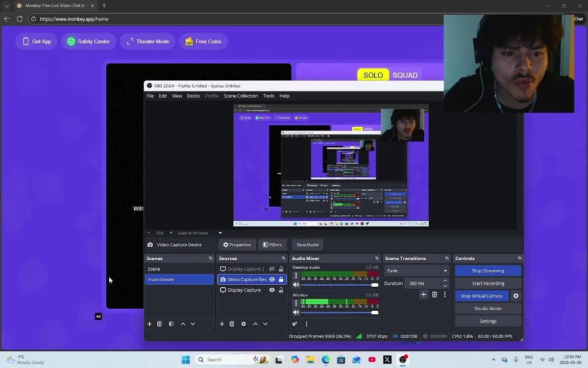Show hidden system tray icons
Screen dimensions: 588x368
[x=493, y=360]
